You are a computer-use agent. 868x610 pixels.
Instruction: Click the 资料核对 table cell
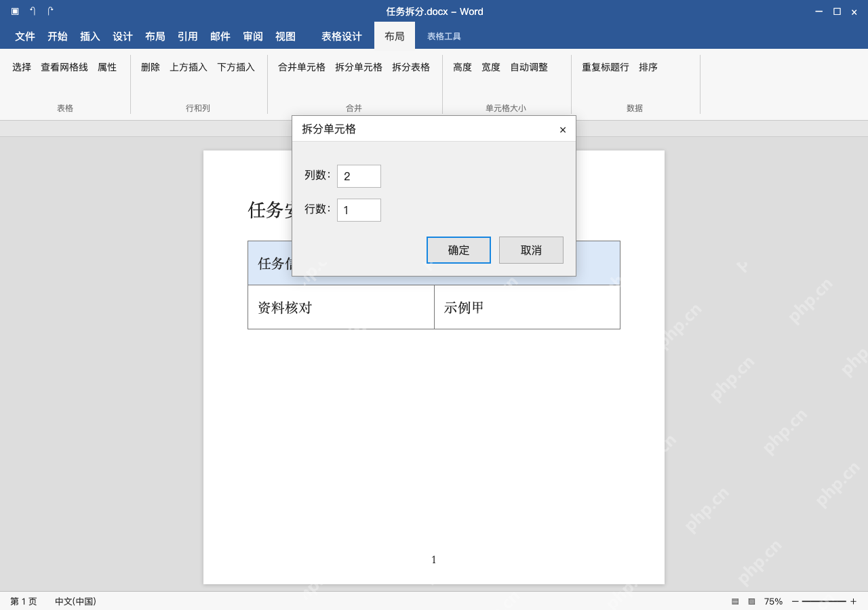click(x=341, y=307)
